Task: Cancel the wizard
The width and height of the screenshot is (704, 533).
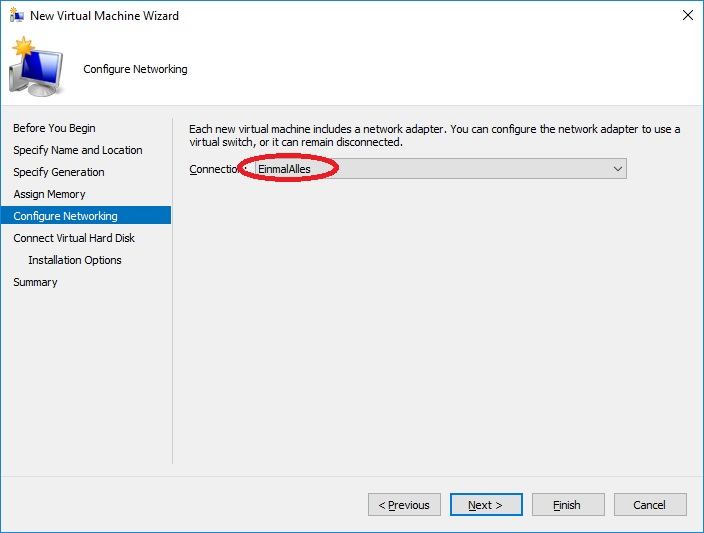Action: pos(650,505)
